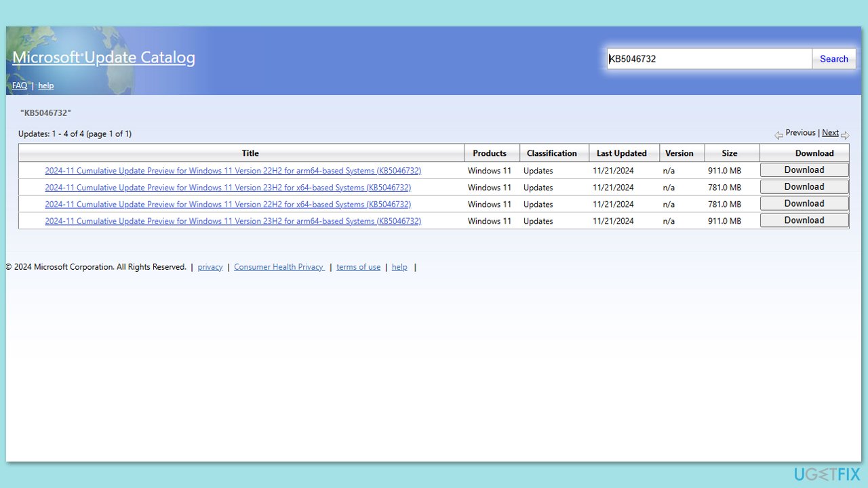This screenshot has height=488, width=868.
Task: Download the 22H2 x64 update
Action: tap(804, 203)
